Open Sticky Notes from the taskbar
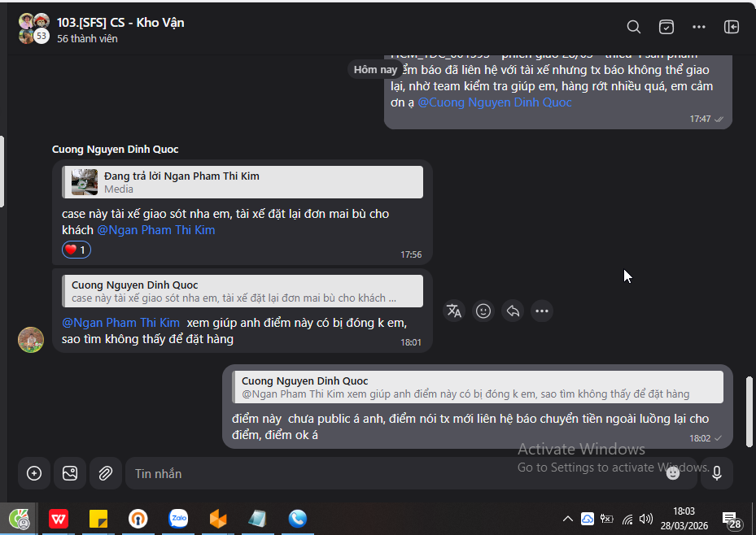The height and width of the screenshot is (535, 756). click(98, 519)
